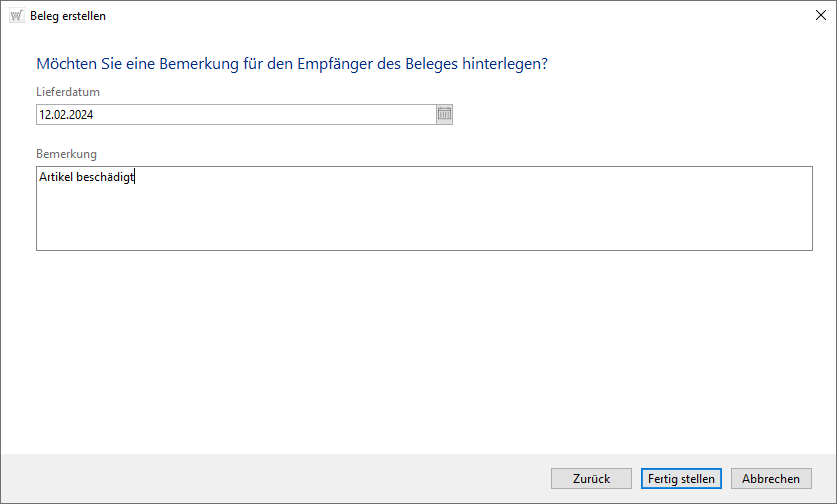837x504 pixels.
Task: Cancel with the Abbrechen button
Action: point(771,479)
